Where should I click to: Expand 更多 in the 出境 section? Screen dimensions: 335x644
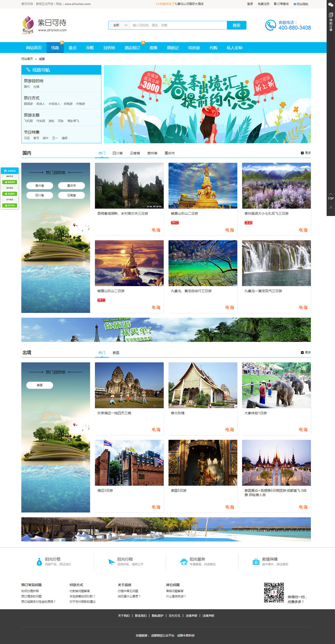[x=306, y=352]
